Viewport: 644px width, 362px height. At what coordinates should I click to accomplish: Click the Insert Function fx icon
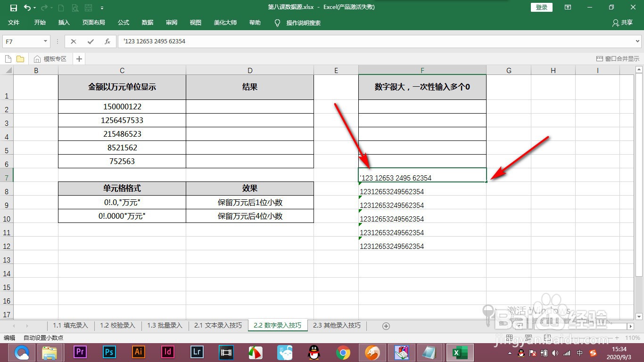point(107,41)
